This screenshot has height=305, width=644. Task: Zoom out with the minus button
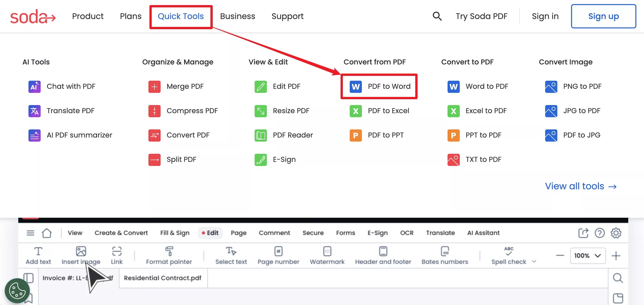click(x=560, y=256)
